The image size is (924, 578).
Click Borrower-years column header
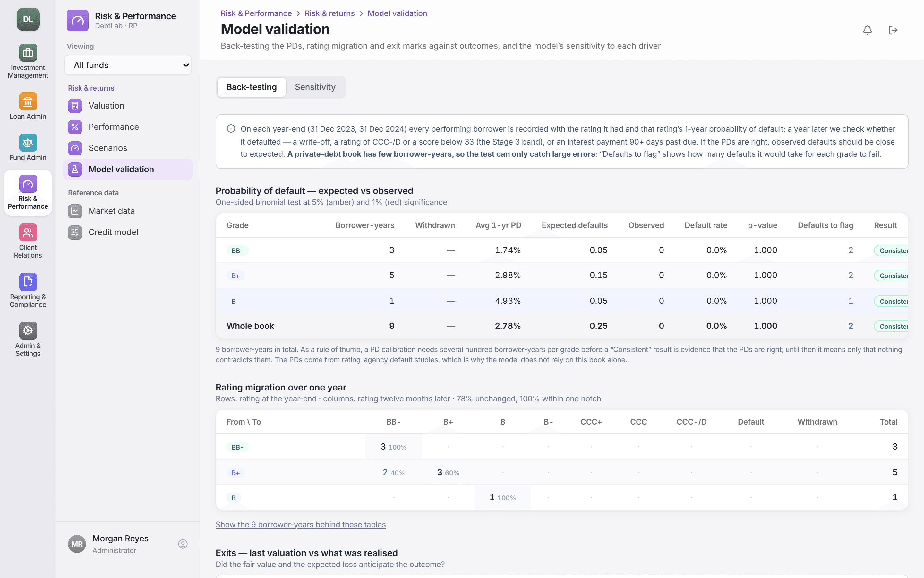pos(365,225)
